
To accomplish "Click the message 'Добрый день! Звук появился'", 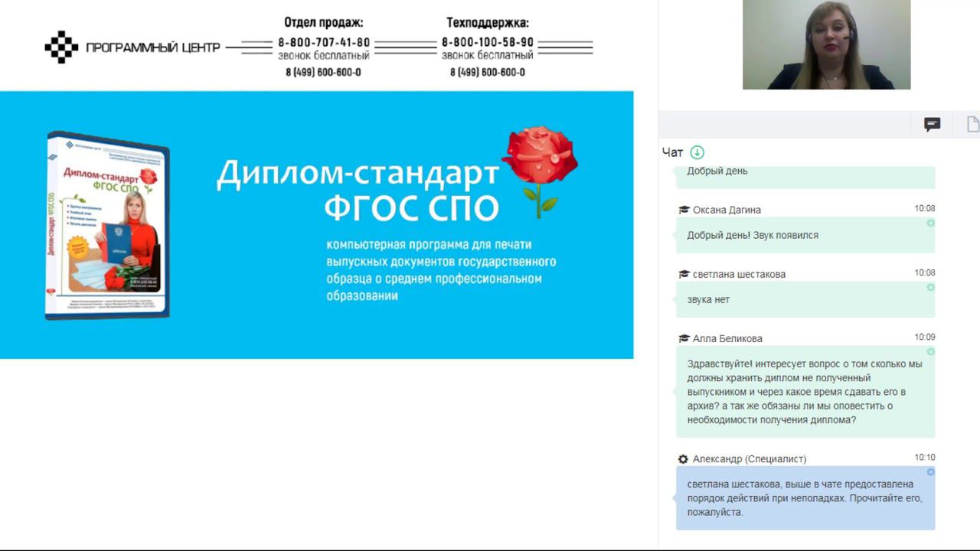I will point(805,235).
